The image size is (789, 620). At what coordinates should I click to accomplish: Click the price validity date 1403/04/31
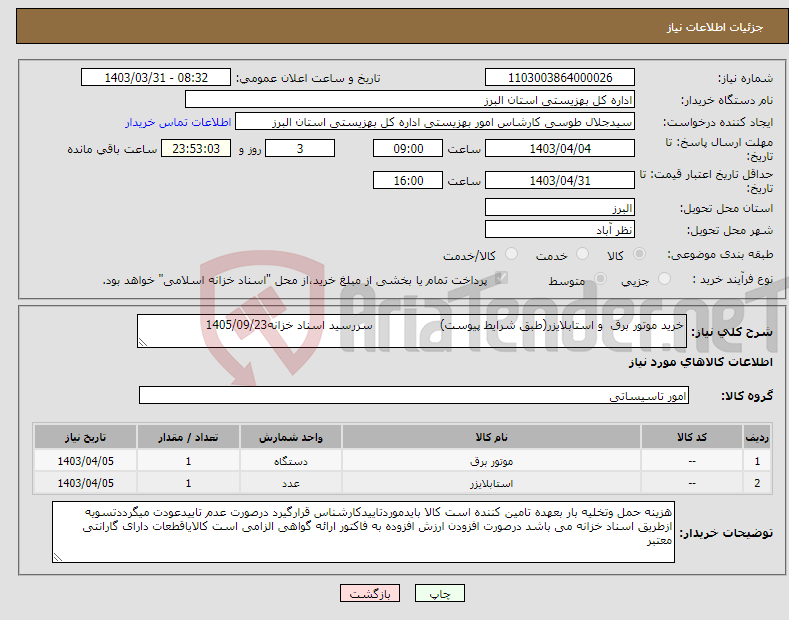click(560, 180)
